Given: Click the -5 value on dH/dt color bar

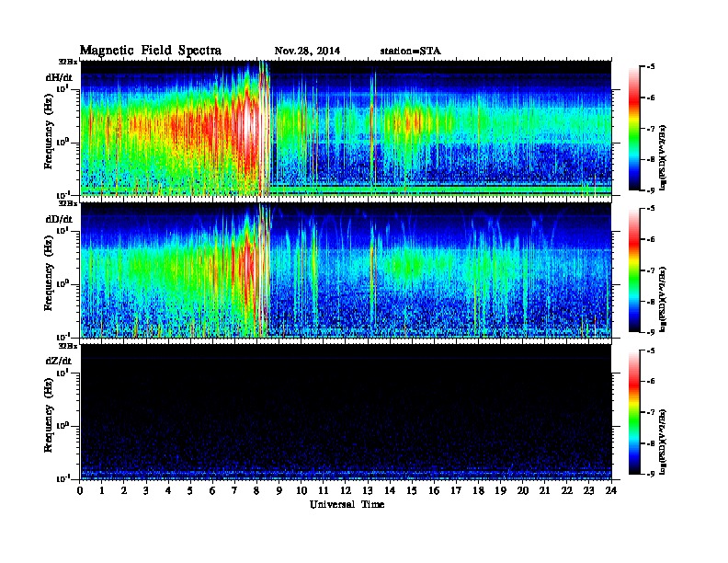Looking at the screenshot, I should pyautogui.click(x=651, y=67).
